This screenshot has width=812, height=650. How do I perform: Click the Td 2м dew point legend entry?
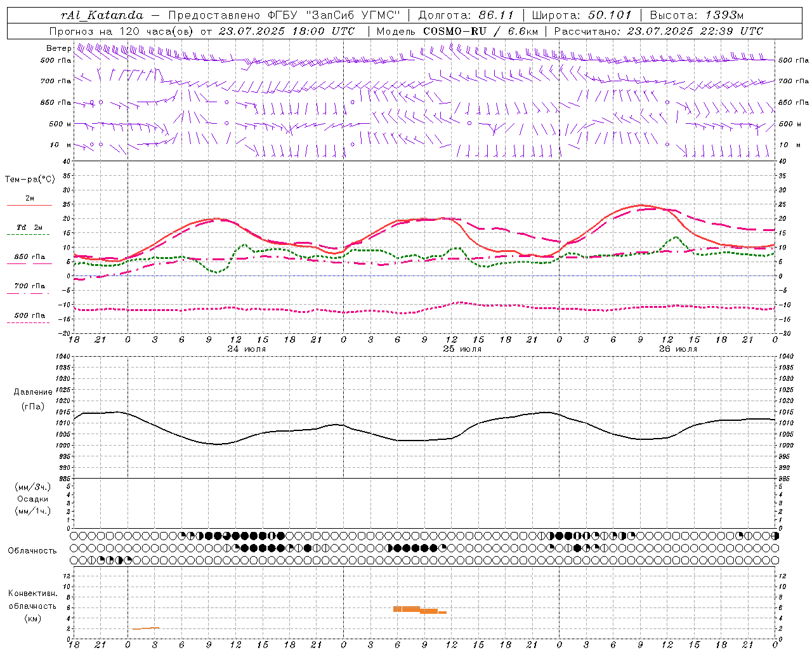click(x=29, y=227)
